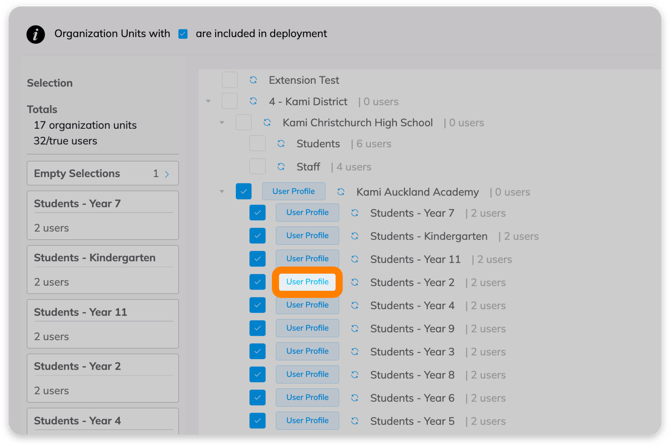Click sync icon for Students - Year 7
The height and width of the screenshot is (446, 670).
355,213
